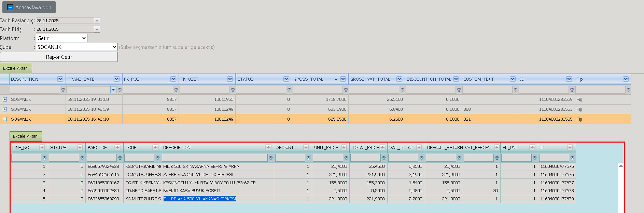Open TRANS_DATE column header dropdown
Viewport: 644px width, 213px height.
[x=117, y=79]
